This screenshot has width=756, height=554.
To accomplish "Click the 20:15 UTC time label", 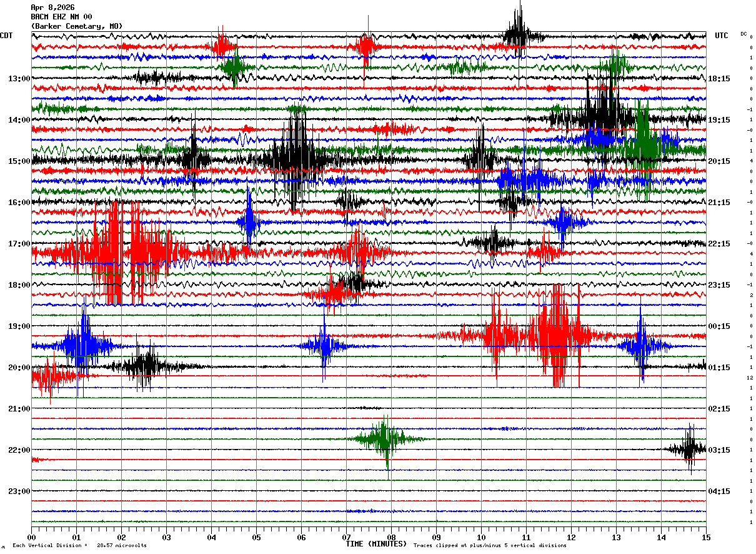I will (x=719, y=161).
